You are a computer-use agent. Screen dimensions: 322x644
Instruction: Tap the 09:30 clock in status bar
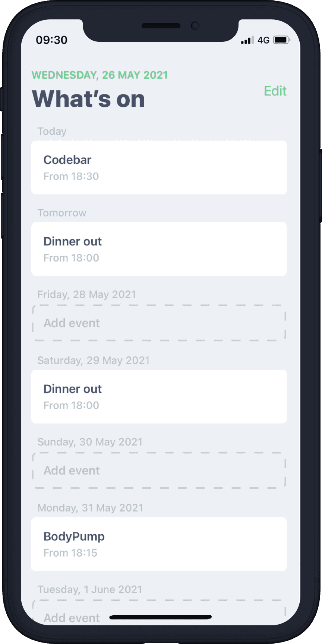point(51,40)
